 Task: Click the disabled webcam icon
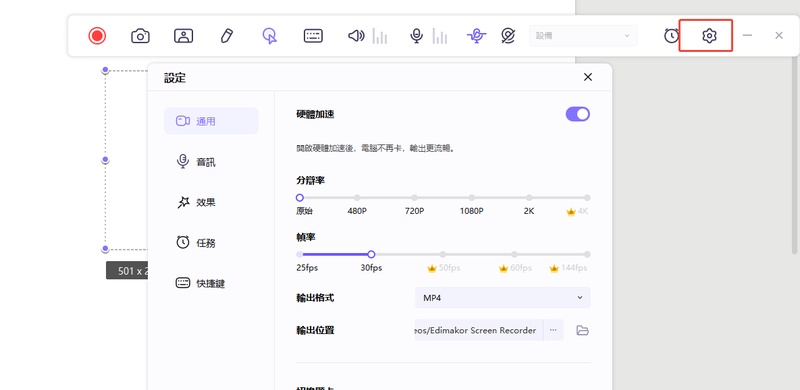(508, 36)
